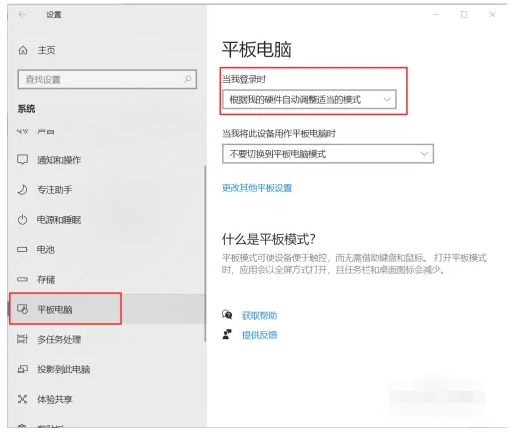The height and width of the screenshot is (432, 515).
Task: Click the 提供反馈 person icon
Action: tap(227, 334)
